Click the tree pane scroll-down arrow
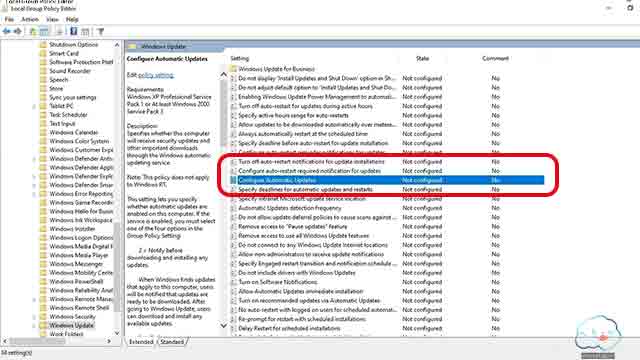The image size is (640, 360). (117, 333)
